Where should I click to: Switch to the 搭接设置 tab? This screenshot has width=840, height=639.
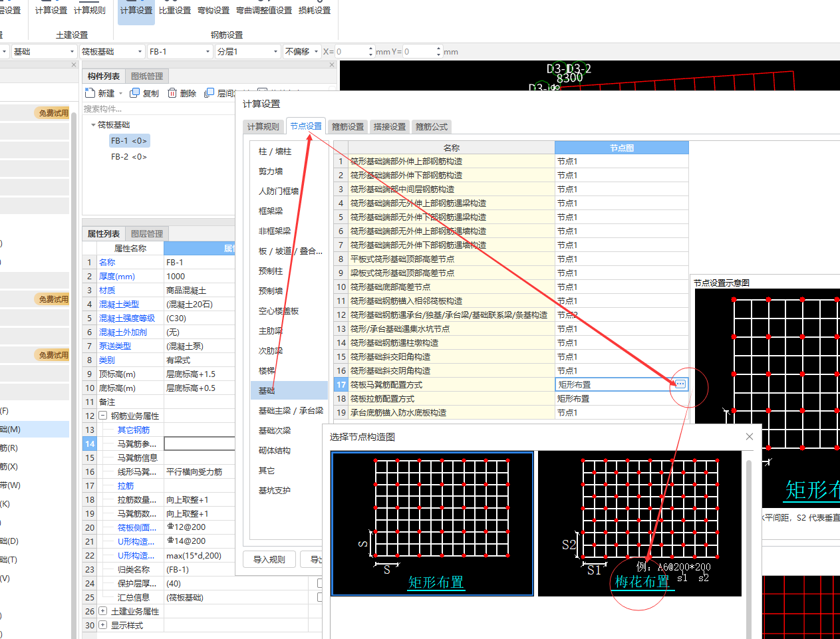pyautogui.click(x=390, y=126)
